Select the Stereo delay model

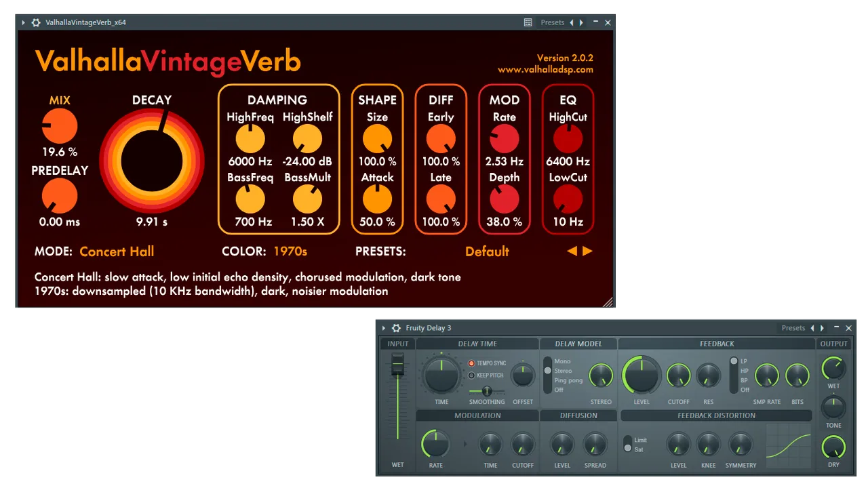coord(564,371)
